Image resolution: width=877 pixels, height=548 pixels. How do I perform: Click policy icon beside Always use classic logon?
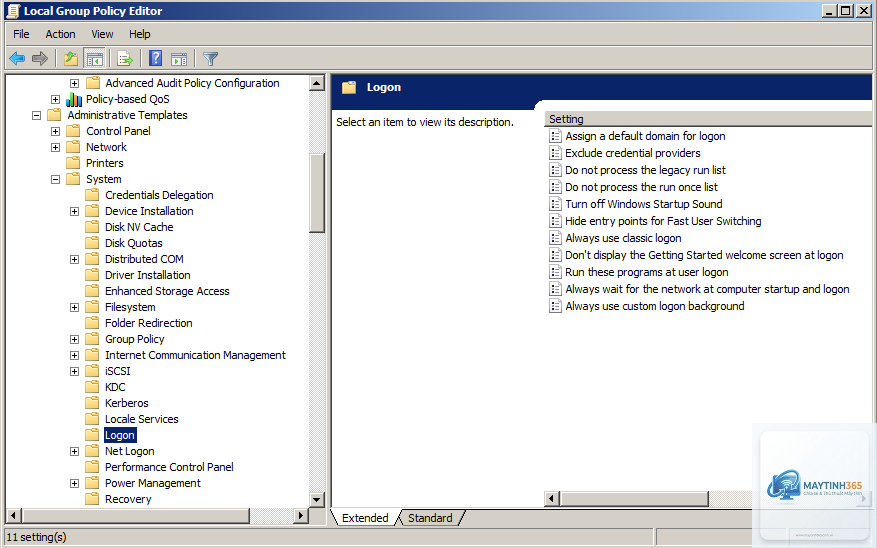[x=555, y=238]
